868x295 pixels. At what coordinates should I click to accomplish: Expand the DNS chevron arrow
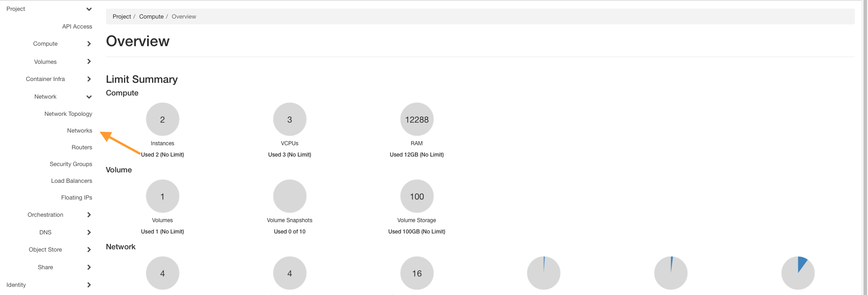[x=89, y=233]
